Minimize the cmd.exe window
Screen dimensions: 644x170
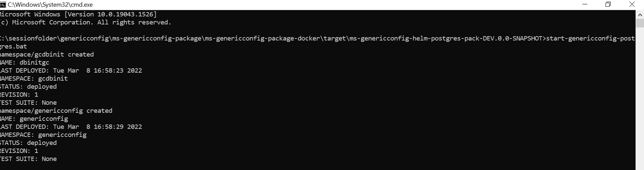point(585,5)
